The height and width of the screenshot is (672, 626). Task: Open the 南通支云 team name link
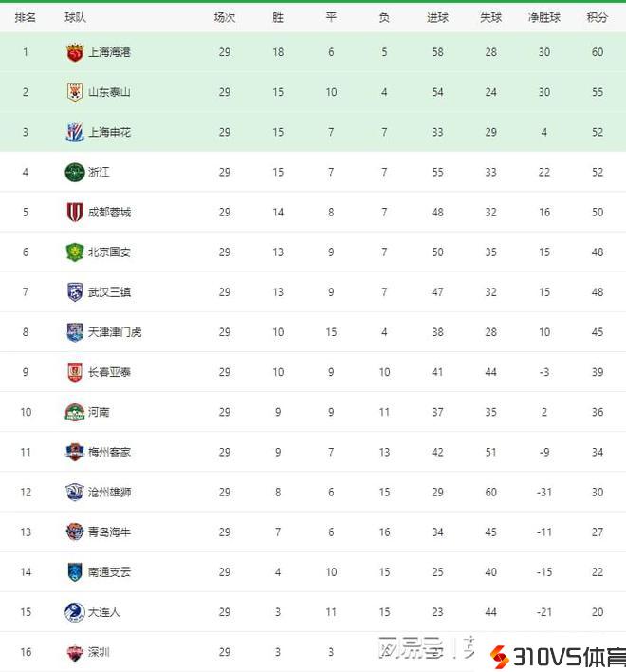(109, 572)
